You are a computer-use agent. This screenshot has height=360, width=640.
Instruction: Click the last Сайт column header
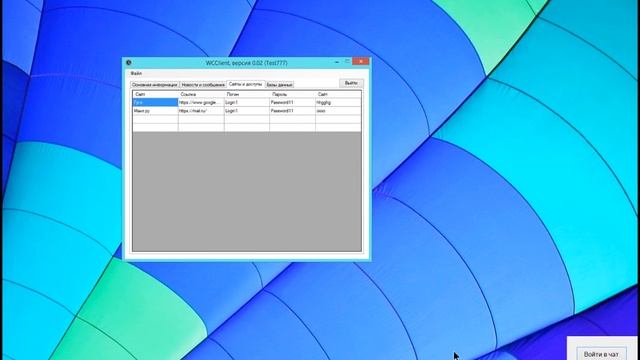coord(338,94)
